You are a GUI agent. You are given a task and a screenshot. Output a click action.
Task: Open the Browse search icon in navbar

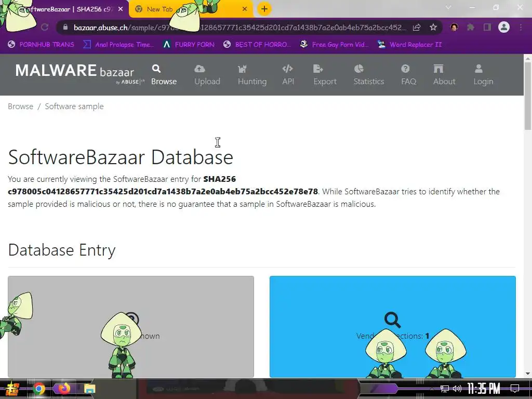[156, 69]
